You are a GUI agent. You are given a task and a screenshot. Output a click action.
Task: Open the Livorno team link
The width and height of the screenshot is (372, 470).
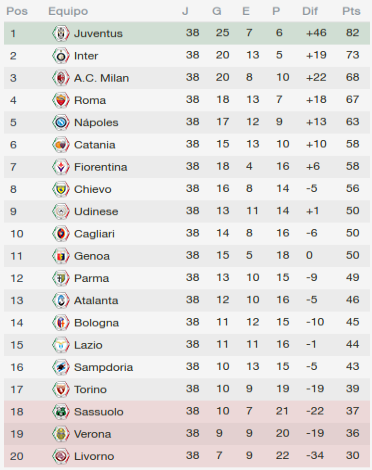94,456
